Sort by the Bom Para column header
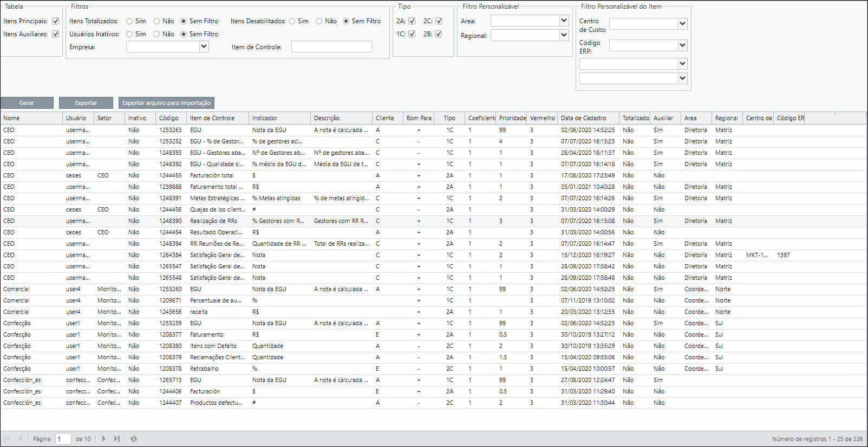Image resolution: width=868 pixels, height=447 pixels. click(419, 118)
